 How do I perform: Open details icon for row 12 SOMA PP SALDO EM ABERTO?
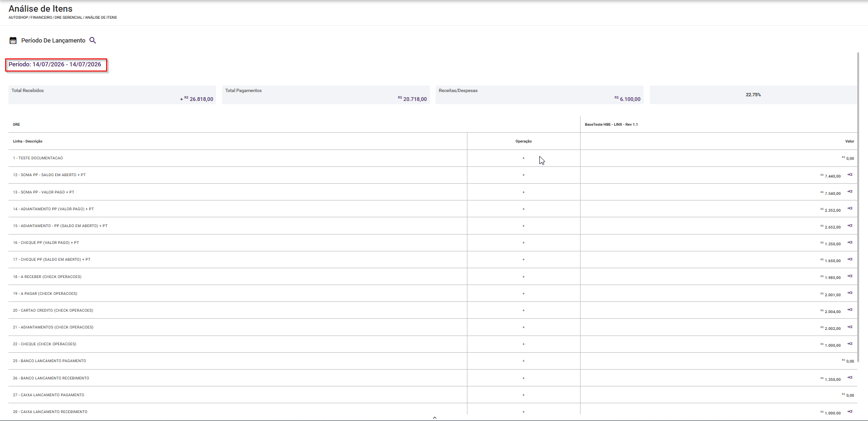850,175
